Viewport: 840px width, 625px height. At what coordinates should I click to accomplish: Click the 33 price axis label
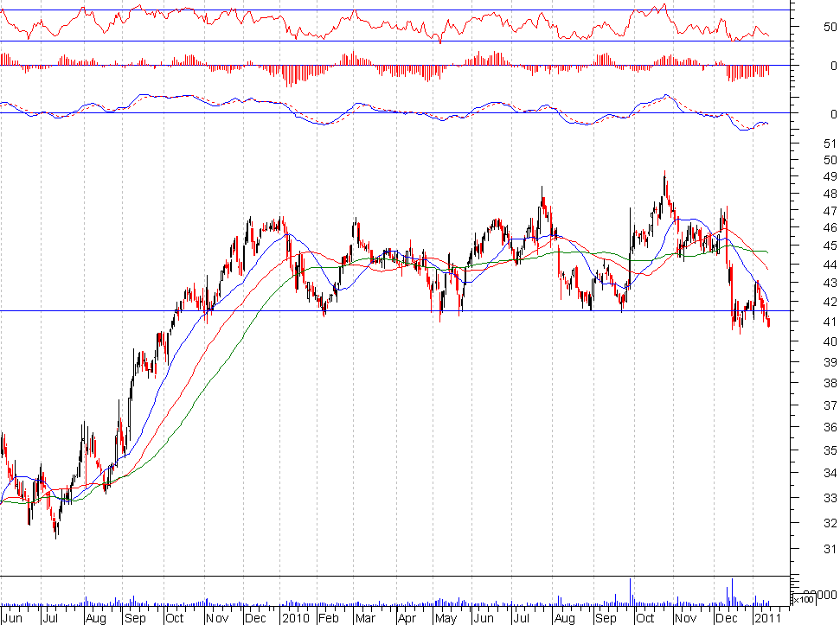(x=830, y=498)
